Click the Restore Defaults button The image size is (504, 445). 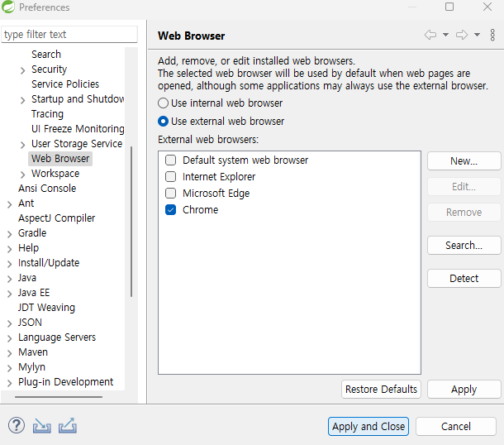point(381,390)
